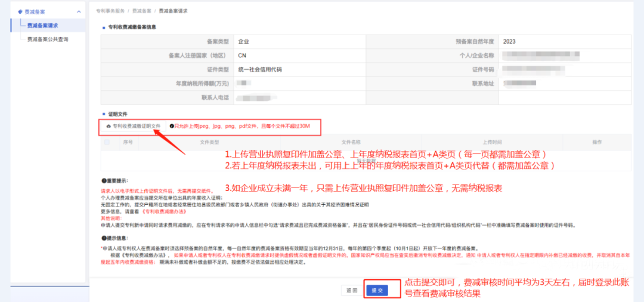Click the info icon before the file format notice

pyautogui.click(x=172, y=126)
